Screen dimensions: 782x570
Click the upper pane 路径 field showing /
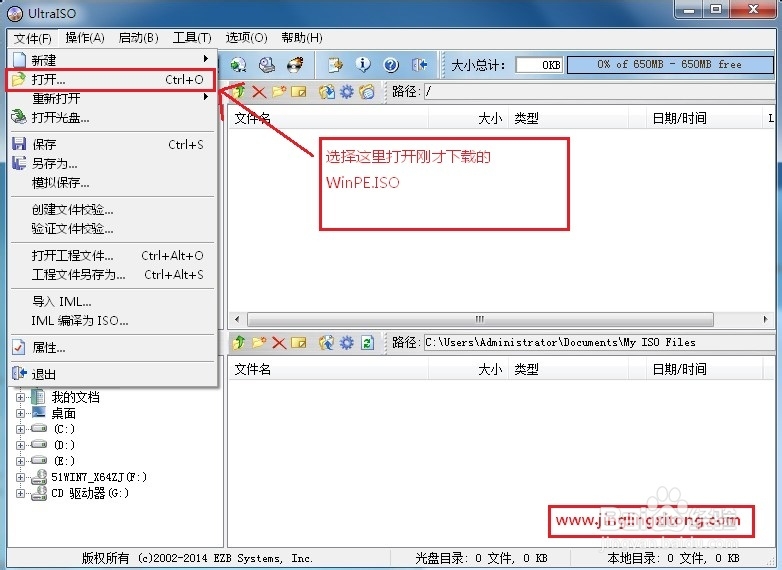599,92
